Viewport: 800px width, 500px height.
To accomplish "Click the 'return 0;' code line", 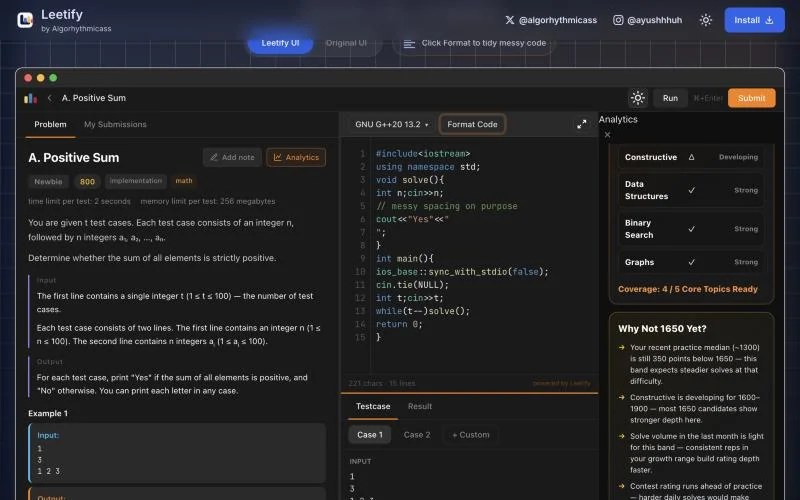I will 399,324.
